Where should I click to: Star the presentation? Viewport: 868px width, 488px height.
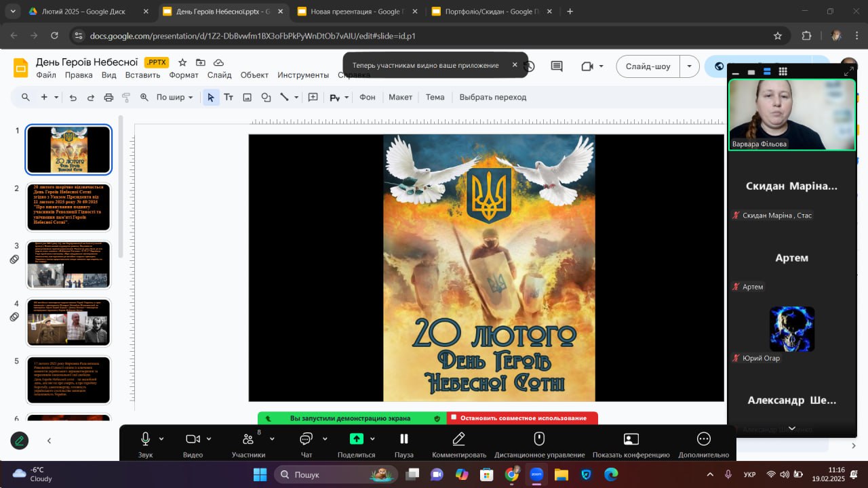point(182,62)
